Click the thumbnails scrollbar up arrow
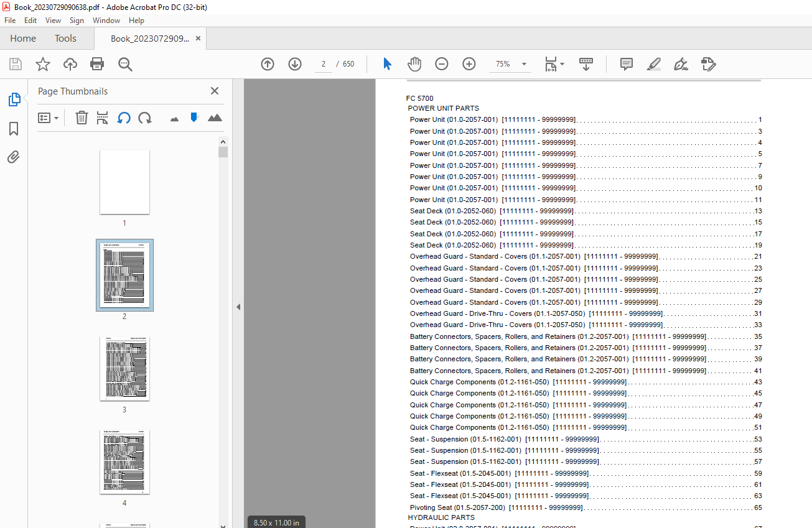This screenshot has height=528, width=812. point(223,141)
